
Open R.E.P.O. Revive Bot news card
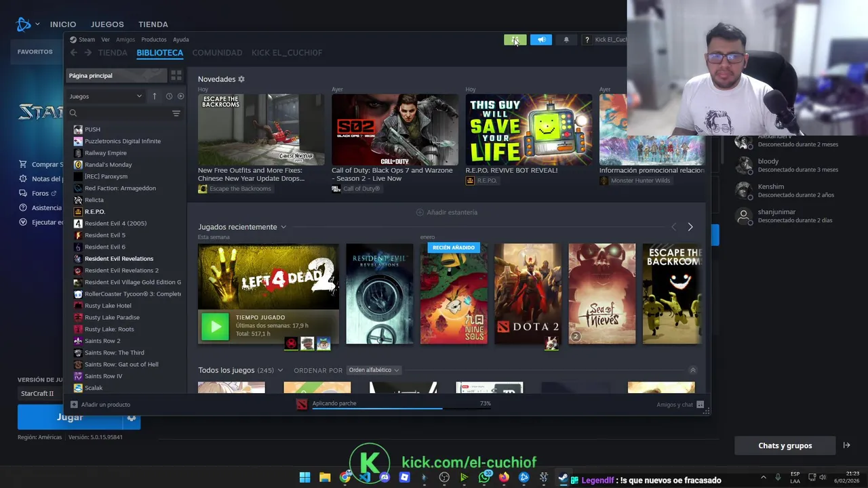click(x=529, y=129)
